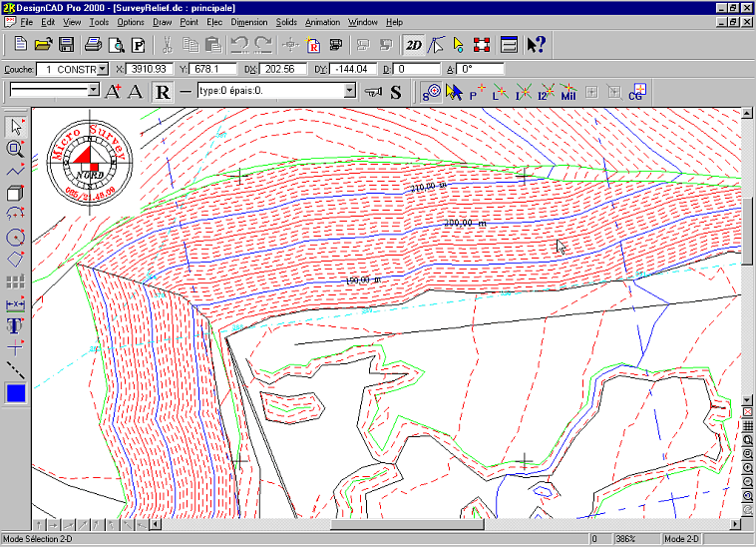Toggle the 2D view mode button
This screenshot has width=756, height=548.
point(413,44)
